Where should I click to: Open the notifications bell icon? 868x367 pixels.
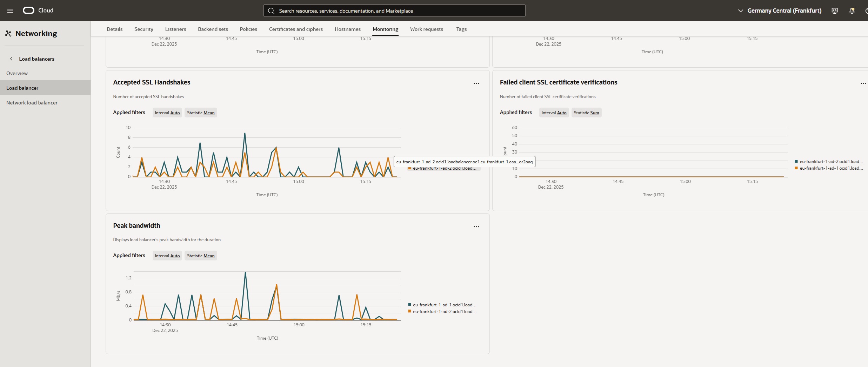tap(852, 11)
